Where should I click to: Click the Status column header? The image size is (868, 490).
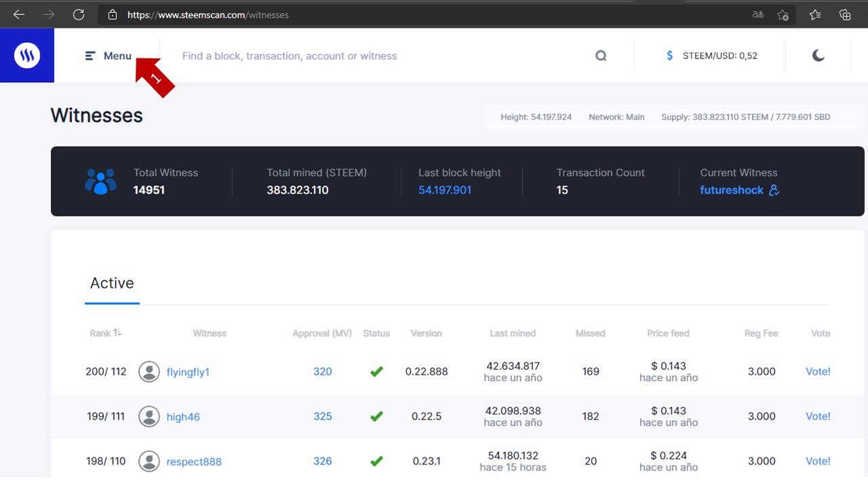click(376, 333)
